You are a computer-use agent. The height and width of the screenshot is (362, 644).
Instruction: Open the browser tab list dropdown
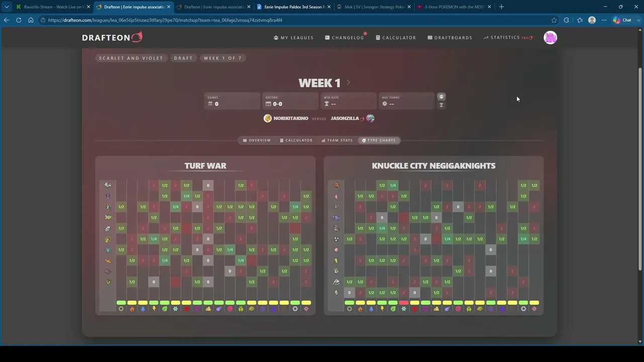[x=7, y=7]
